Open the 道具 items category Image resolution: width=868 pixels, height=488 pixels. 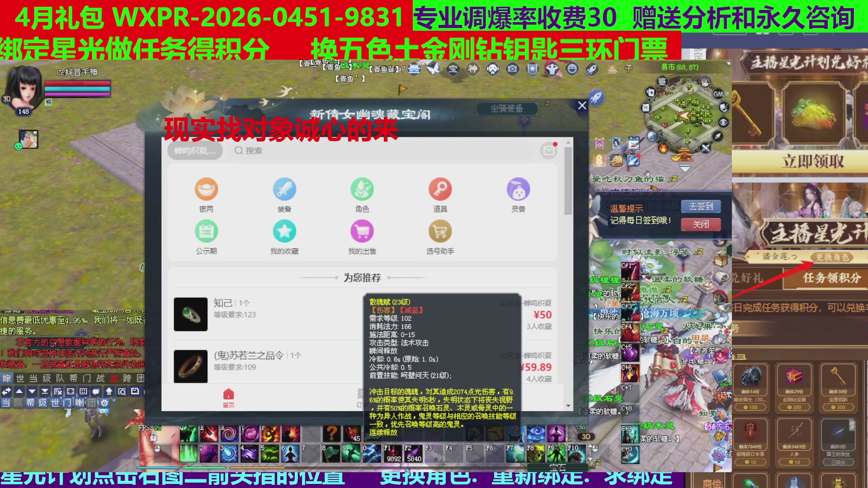(x=440, y=195)
